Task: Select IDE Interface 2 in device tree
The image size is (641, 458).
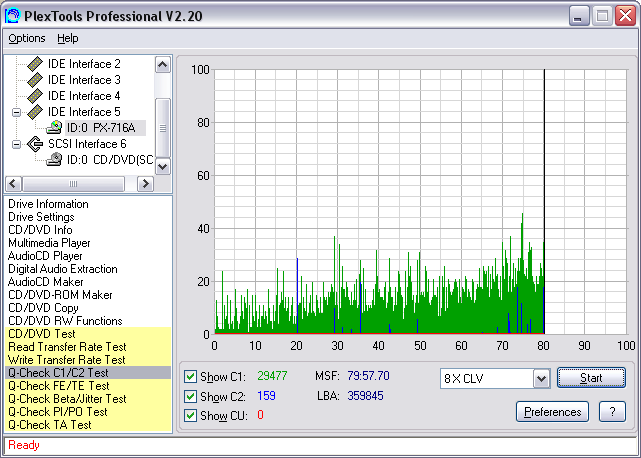Action: click(x=84, y=64)
